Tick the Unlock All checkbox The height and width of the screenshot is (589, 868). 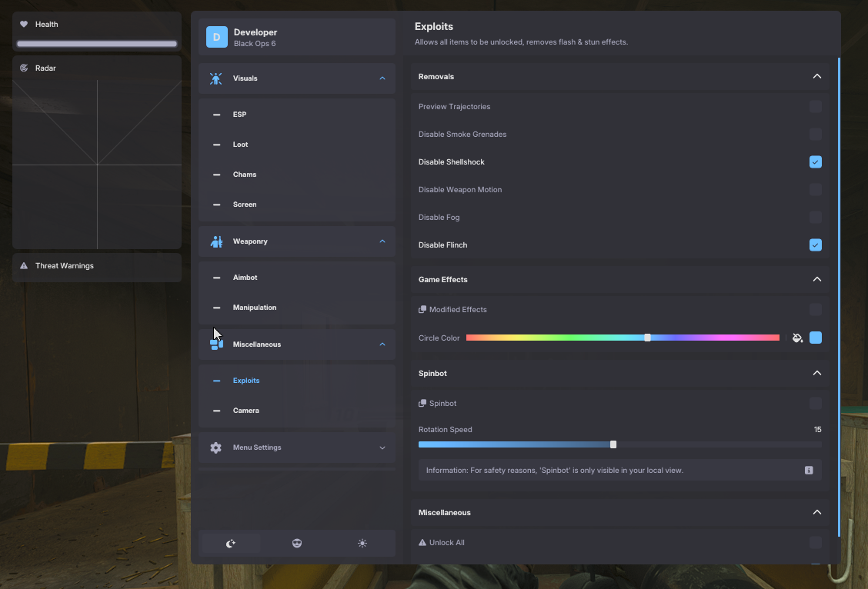[816, 543]
